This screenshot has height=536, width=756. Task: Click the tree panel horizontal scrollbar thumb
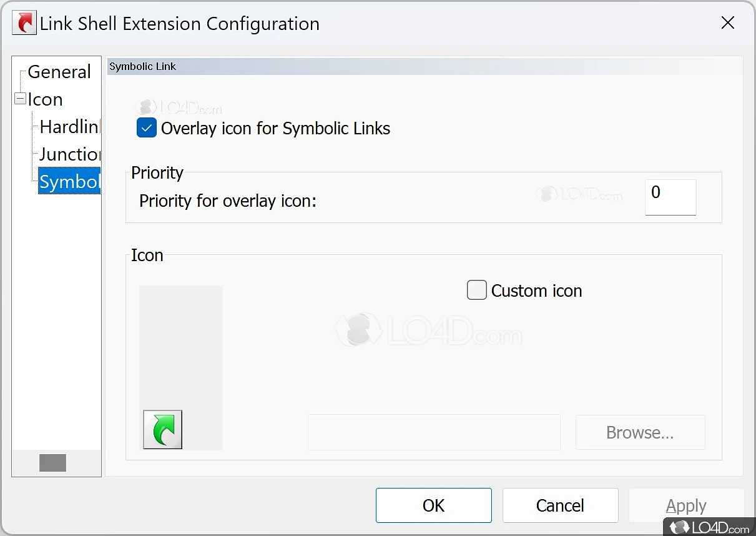pyautogui.click(x=52, y=463)
